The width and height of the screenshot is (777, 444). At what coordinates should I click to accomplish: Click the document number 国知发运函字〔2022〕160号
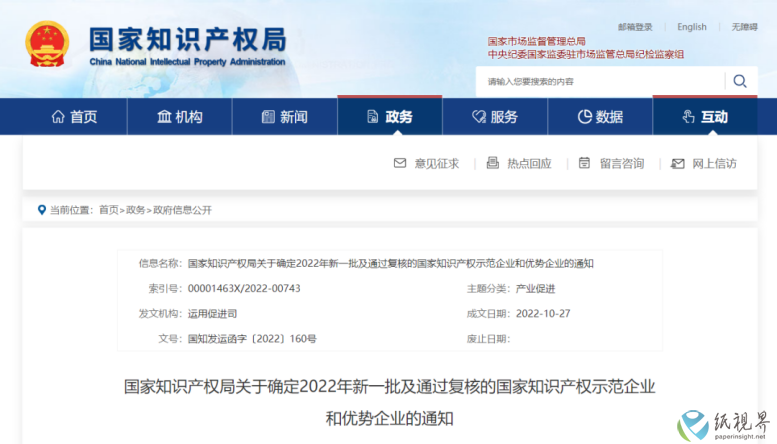252,339
